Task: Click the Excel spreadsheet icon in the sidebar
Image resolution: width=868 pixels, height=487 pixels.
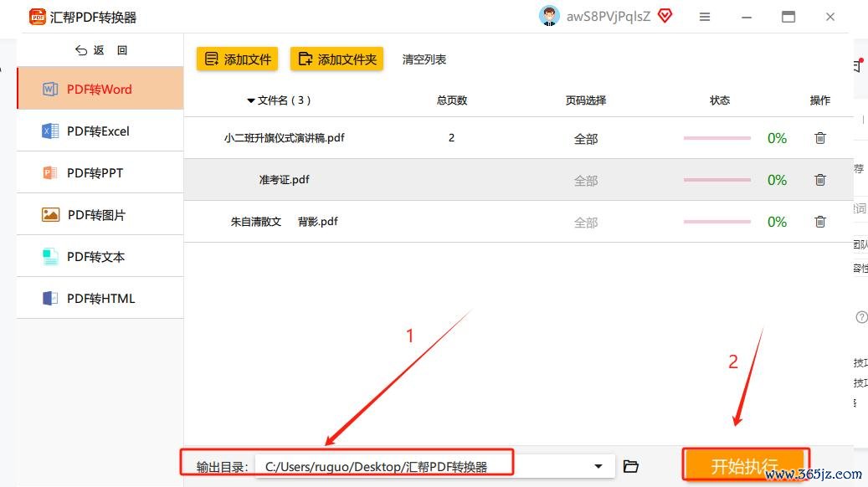Action: (x=50, y=131)
